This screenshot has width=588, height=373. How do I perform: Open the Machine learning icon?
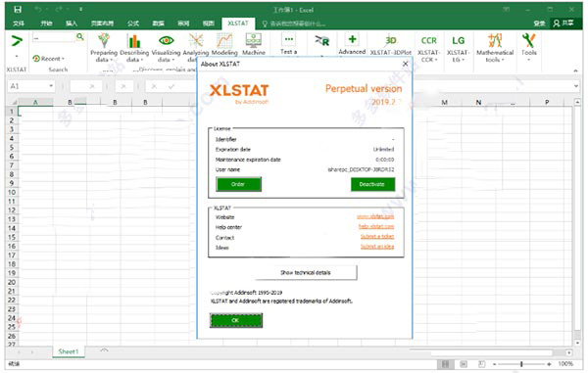click(x=254, y=40)
